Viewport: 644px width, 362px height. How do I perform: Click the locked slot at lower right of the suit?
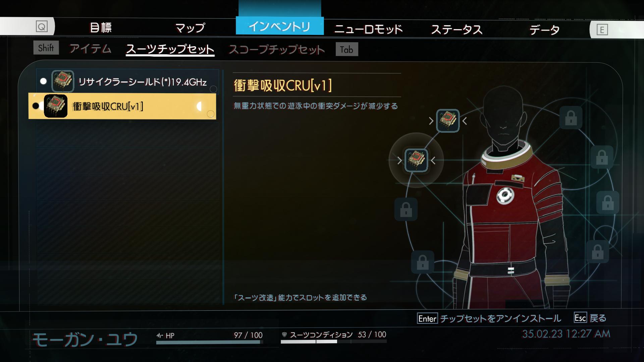coord(598,251)
